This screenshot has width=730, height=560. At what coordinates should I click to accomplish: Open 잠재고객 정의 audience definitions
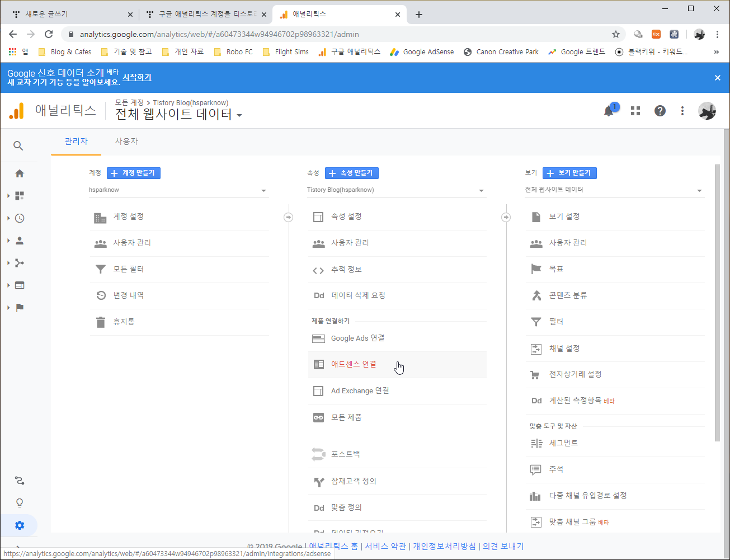pyautogui.click(x=397, y=481)
